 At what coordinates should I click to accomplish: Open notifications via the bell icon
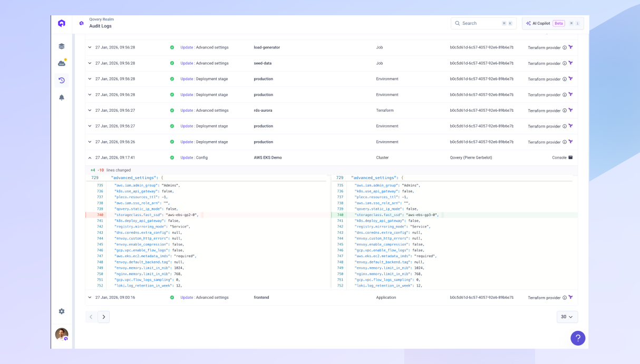[x=61, y=97]
